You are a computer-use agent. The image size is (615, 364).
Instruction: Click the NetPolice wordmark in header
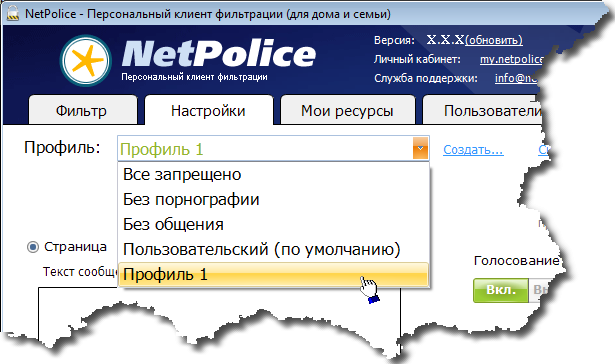(219, 54)
